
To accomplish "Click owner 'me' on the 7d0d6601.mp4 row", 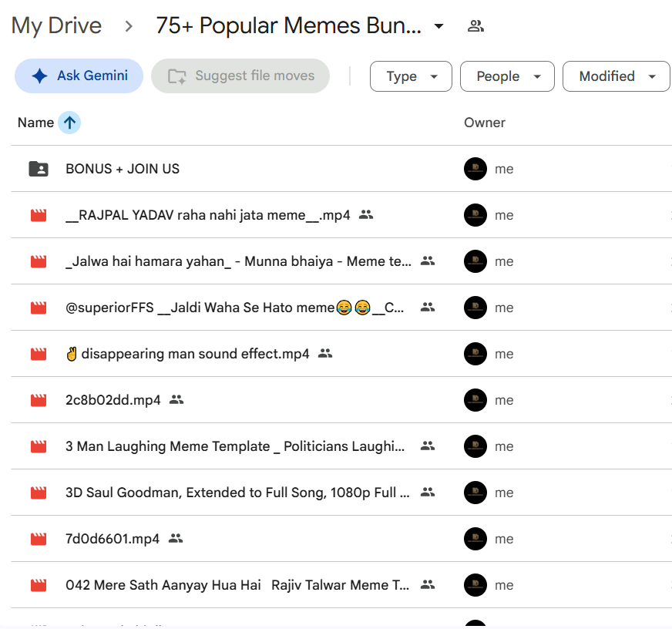I will (504, 540).
